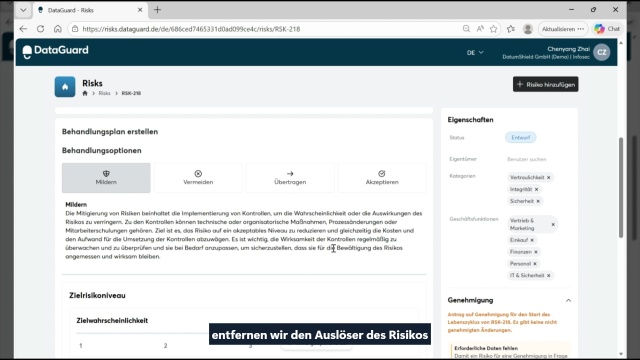This screenshot has height=360, width=640.
Task: Click the DataGuard logo
Action: (x=56, y=51)
